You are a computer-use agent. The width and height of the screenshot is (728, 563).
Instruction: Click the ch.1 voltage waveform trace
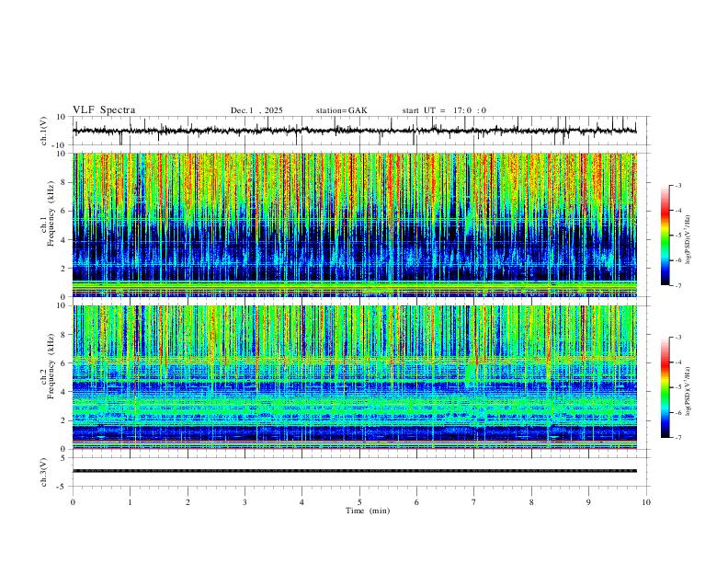[354, 131]
